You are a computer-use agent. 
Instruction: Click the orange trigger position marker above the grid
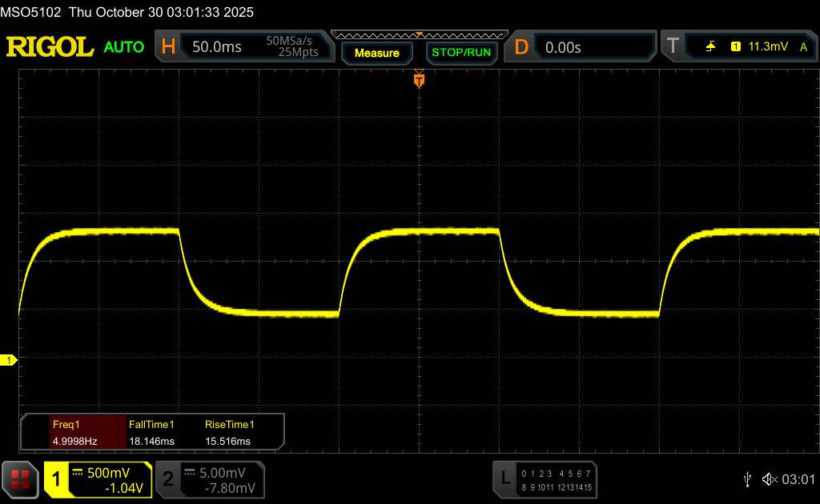click(418, 80)
